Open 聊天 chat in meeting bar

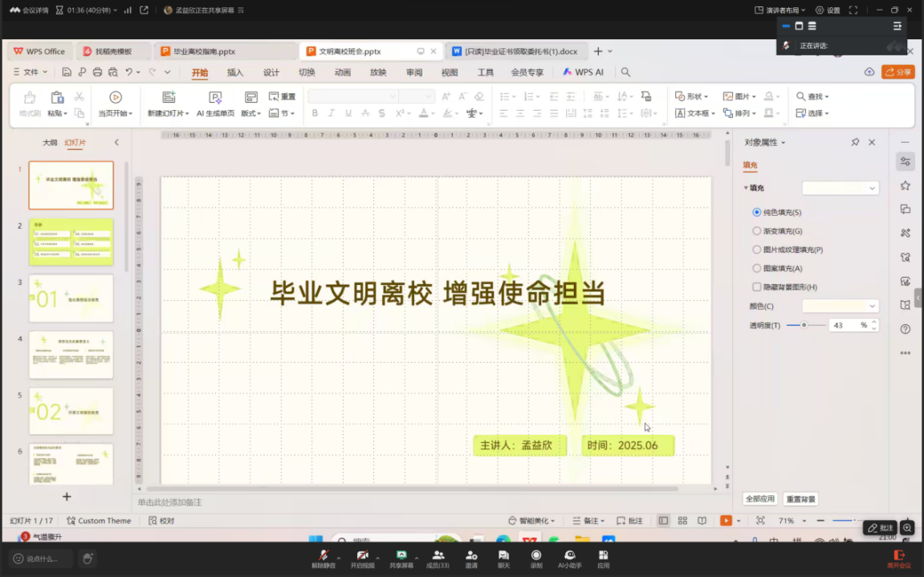[503, 558]
